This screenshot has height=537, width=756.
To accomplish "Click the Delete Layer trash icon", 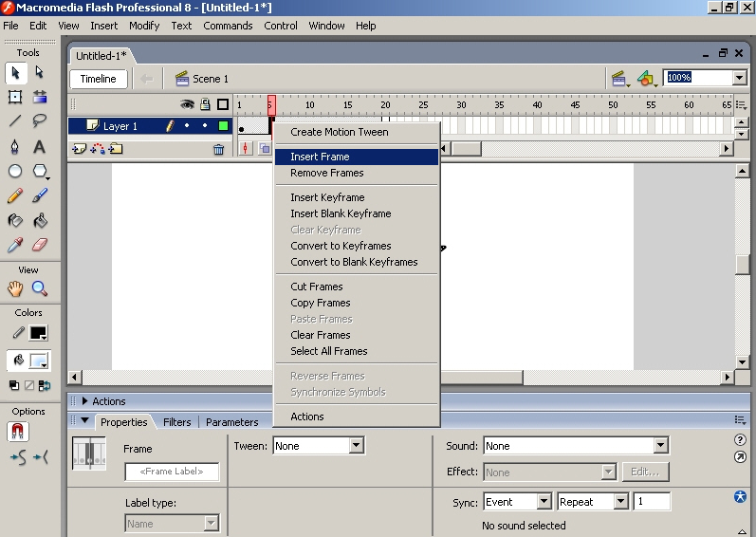I will (x=218, y=150).
